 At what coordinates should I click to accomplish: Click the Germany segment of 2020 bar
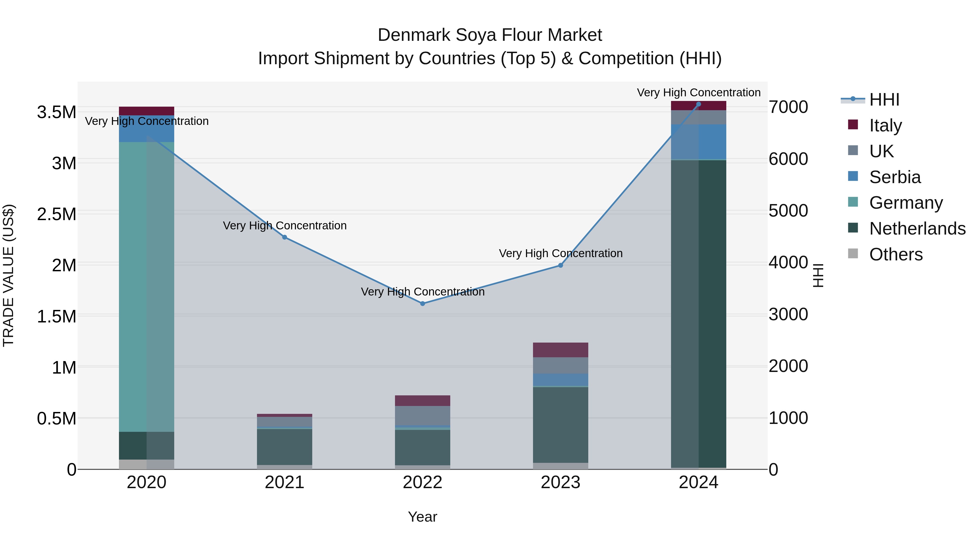[146, 287]
